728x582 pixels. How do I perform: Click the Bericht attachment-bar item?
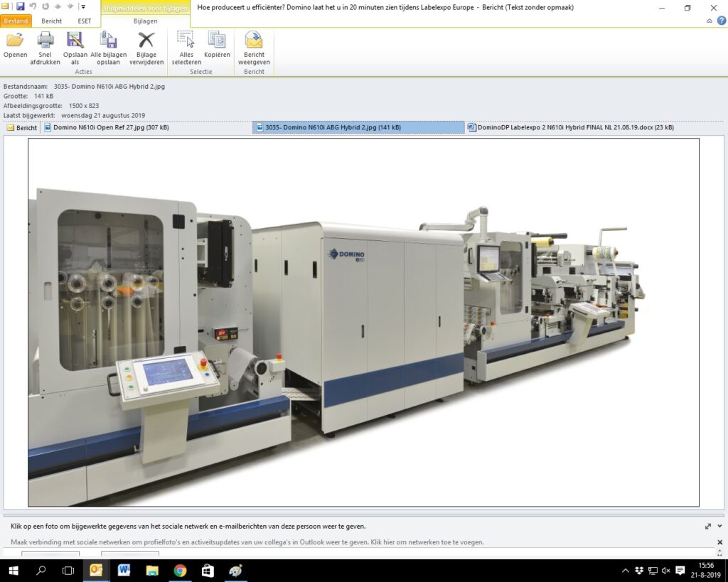coord(21,128)
